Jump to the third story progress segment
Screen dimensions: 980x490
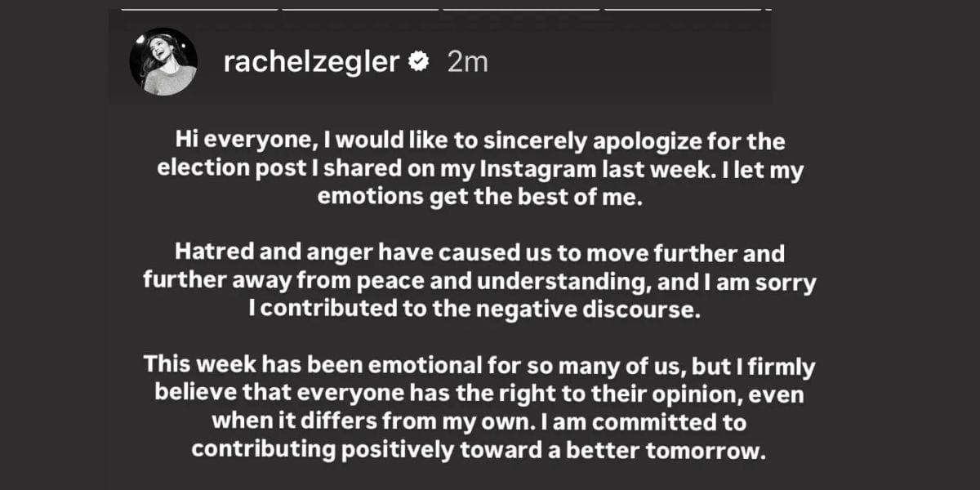(x=521, y=9)
